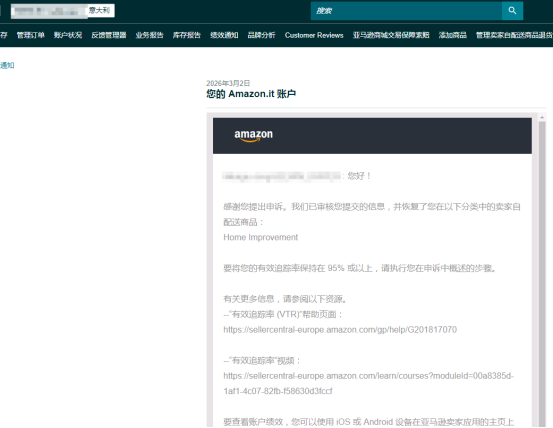Screen dimensions: 553x428
Task: Open 添加商品 menu item
Action: pyautogui.click(x=453, y=35)
